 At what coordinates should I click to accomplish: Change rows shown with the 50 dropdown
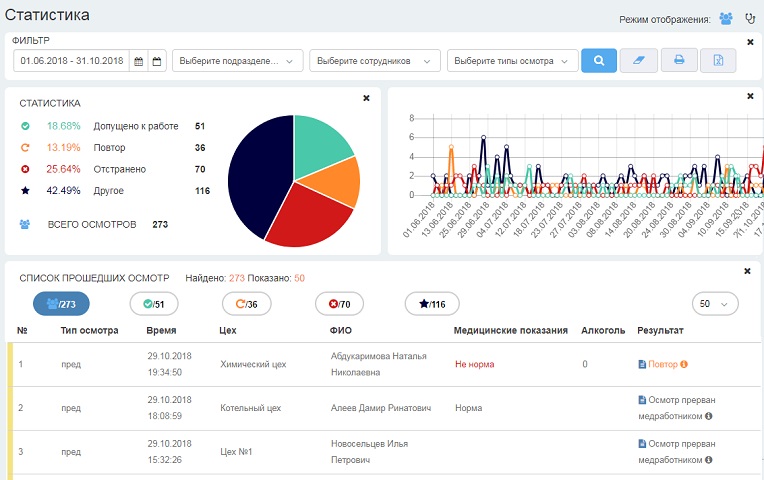(x=714, y=304)
